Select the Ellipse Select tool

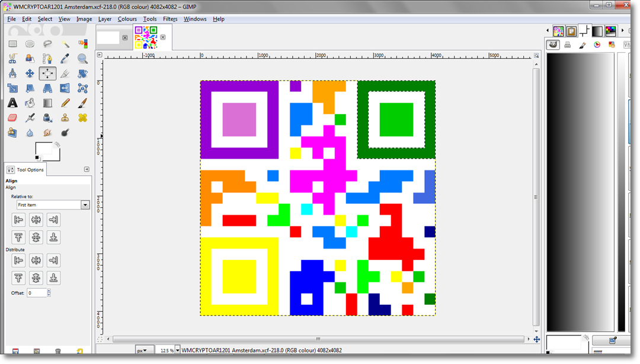pyautogui.click(x=30, y=44)
